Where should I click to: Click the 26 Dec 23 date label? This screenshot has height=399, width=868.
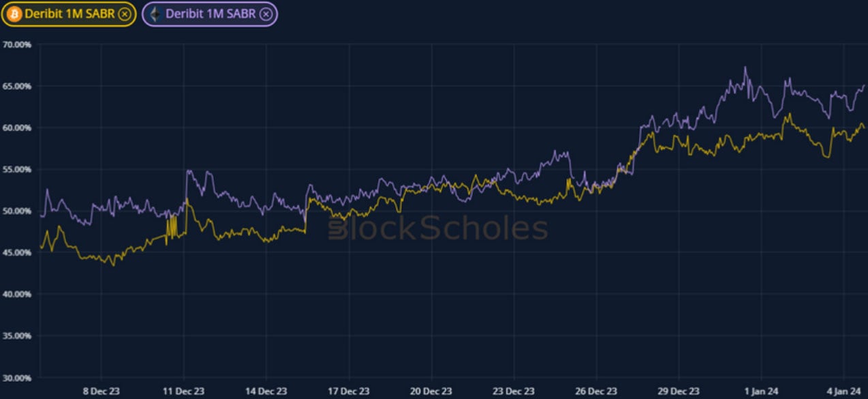(596, 391)
